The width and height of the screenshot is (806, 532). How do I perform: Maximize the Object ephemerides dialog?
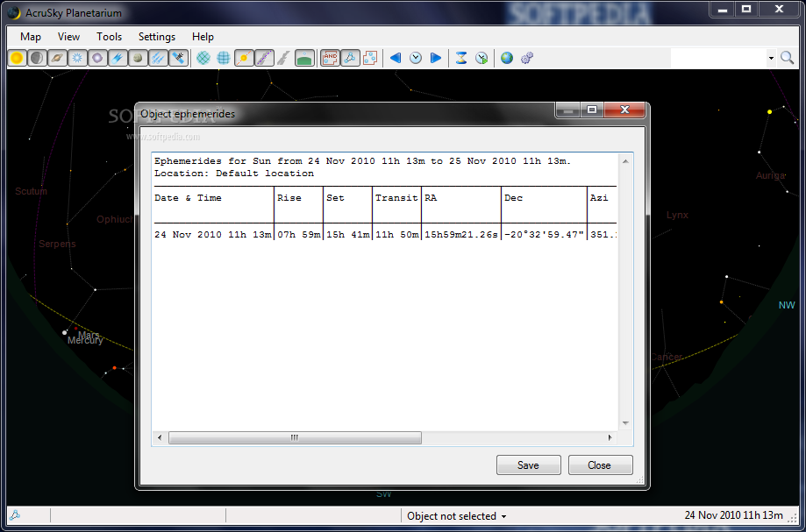point(592,110)
